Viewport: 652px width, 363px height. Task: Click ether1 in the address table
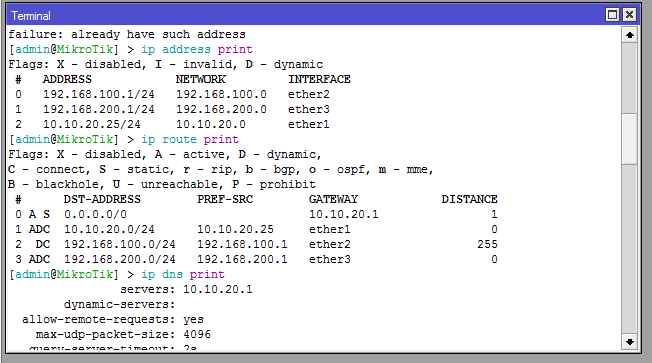point(309,124)
